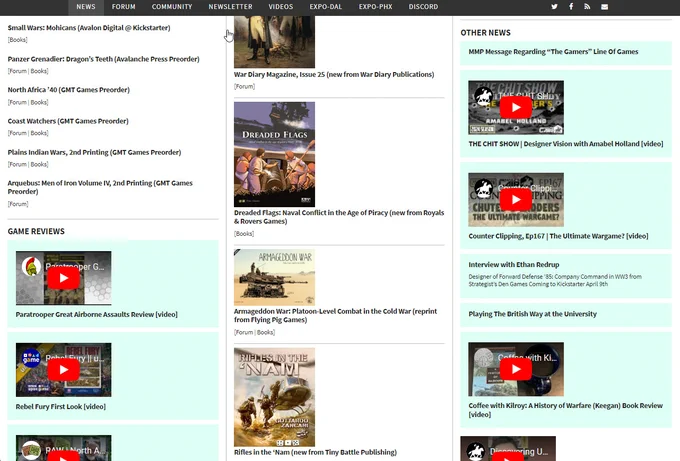Viewport: 680px width, 461px height.
Task: Open War Diary Magazine cover image
Action: point(275,42)
